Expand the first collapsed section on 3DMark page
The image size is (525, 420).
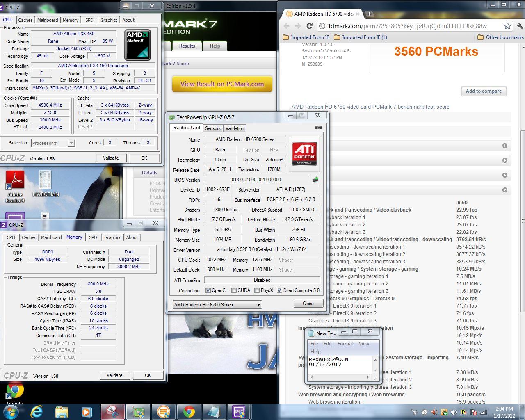pyautogui.click(x=504, y=146)
